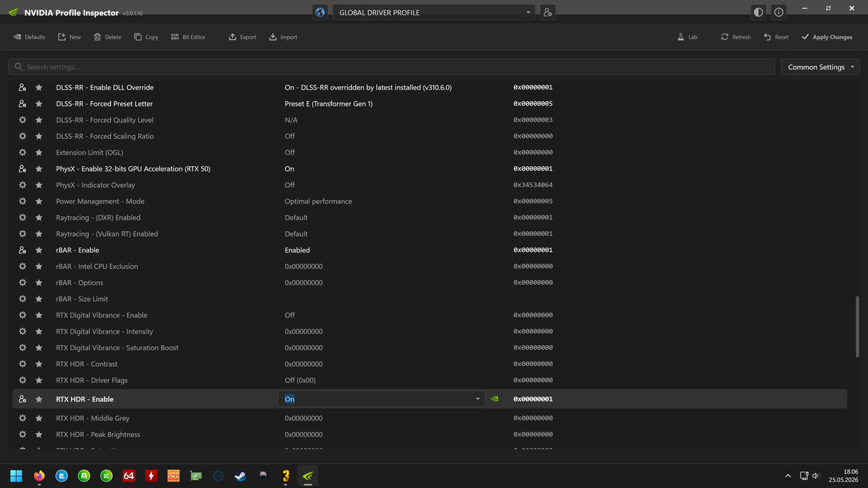Image resolution: width=868 pixels, height=488 pixels.
Task: Open the Windows Start menu
Action: coord(16,476)
